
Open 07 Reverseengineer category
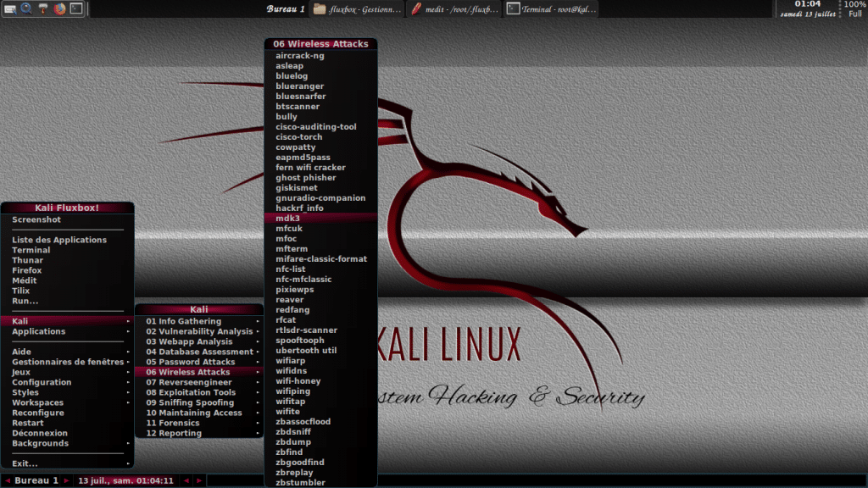(199, 382)
